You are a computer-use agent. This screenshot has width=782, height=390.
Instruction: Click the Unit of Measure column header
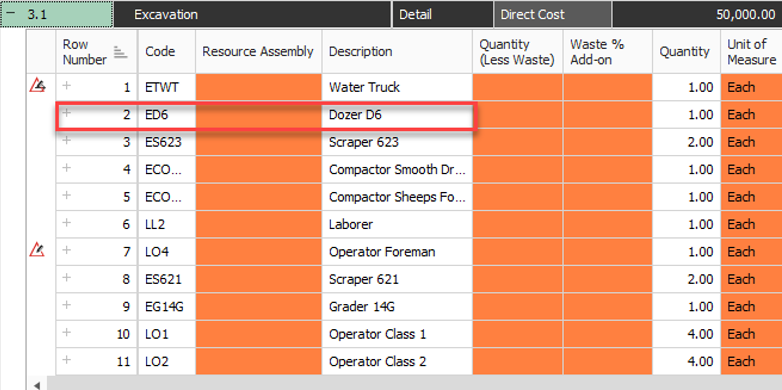click(751, 52)
